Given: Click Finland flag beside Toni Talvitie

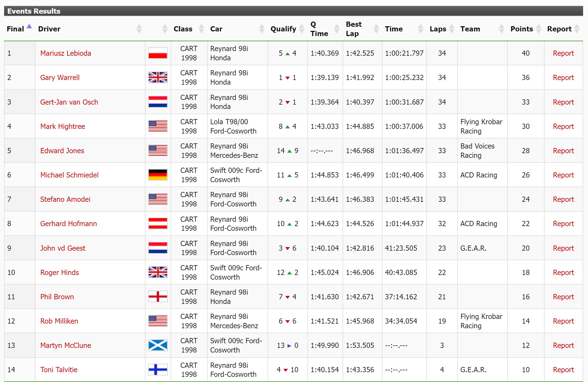Looking at the screenshot, I should (x=158, y=370).
